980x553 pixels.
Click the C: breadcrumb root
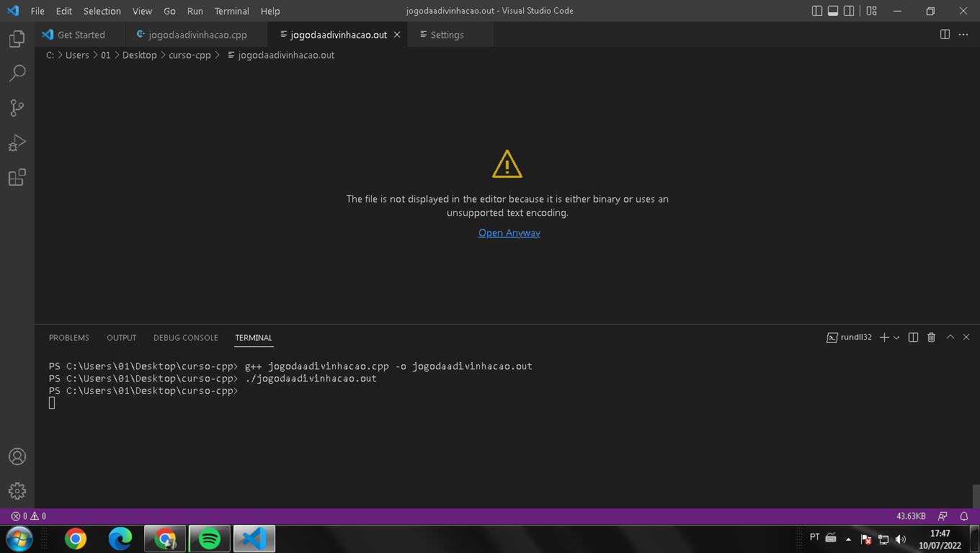coord(50,55)
